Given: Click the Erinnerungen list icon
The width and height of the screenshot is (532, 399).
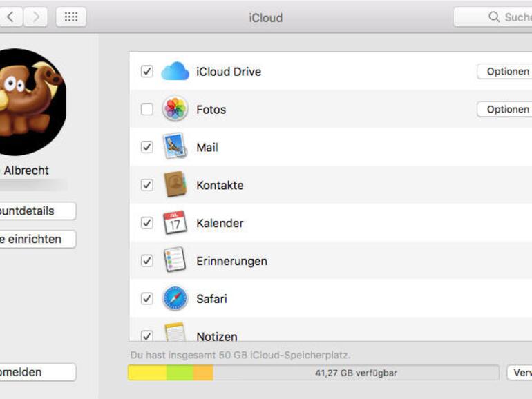Looking at the screenshot, I should [x=175, y=261].
